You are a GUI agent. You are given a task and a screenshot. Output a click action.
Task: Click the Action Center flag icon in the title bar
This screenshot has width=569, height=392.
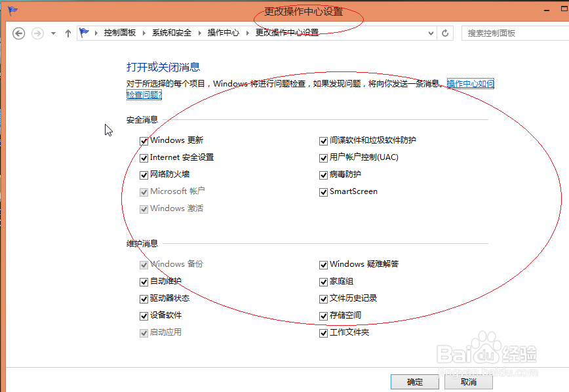12,11
